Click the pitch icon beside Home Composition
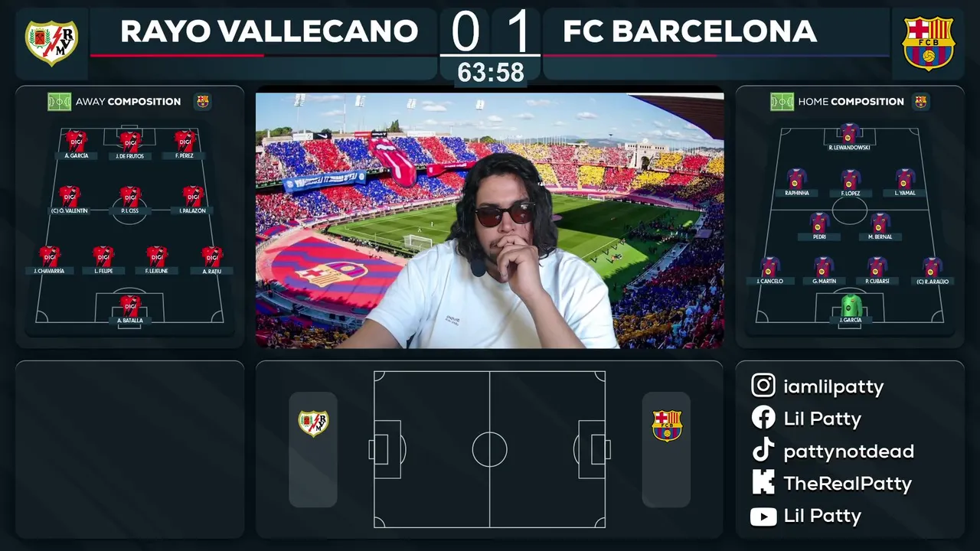The height and width of the screenshot is (551, 980). click(782, 101)
